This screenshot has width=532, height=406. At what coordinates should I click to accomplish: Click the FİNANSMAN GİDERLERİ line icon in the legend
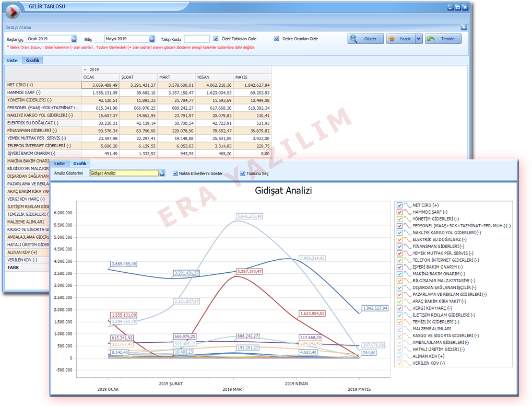408,246
